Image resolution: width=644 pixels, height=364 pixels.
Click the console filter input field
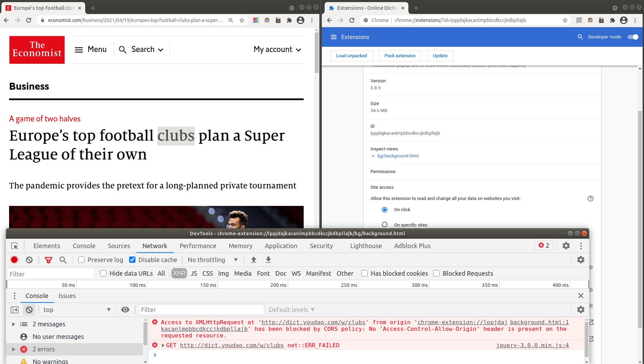click(x=201, y=310)
